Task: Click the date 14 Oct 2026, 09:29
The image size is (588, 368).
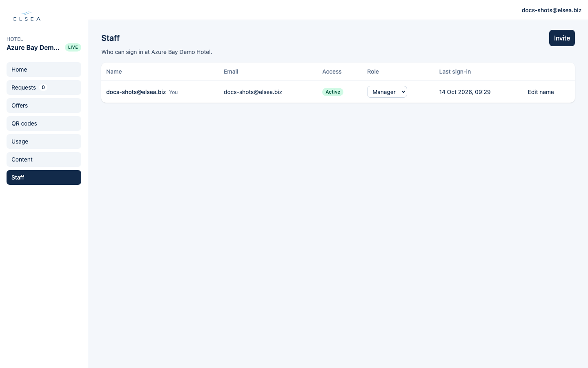Action: coord(465,92)
